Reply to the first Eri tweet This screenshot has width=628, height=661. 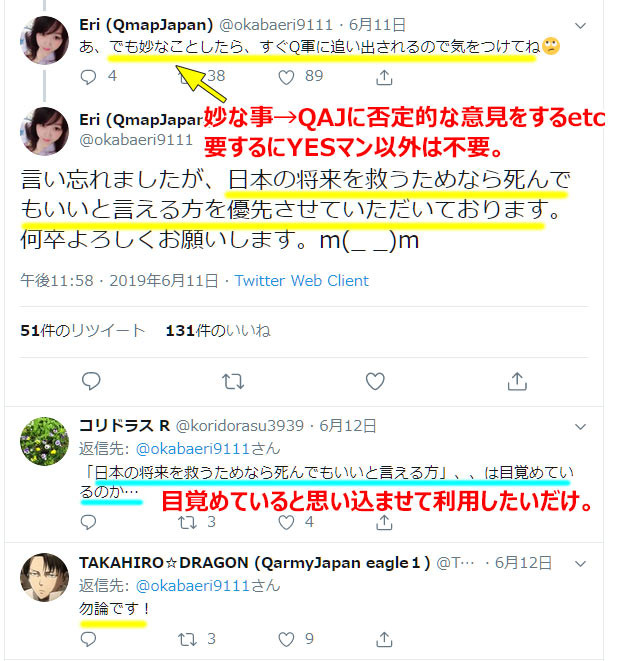point(88,77)
